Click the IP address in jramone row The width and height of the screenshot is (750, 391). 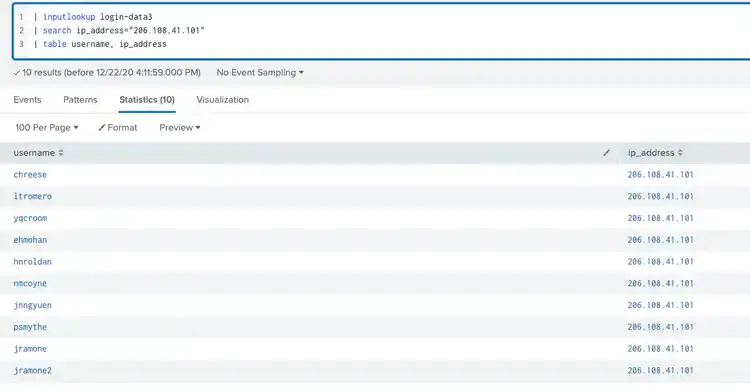(x=661, y=349)
